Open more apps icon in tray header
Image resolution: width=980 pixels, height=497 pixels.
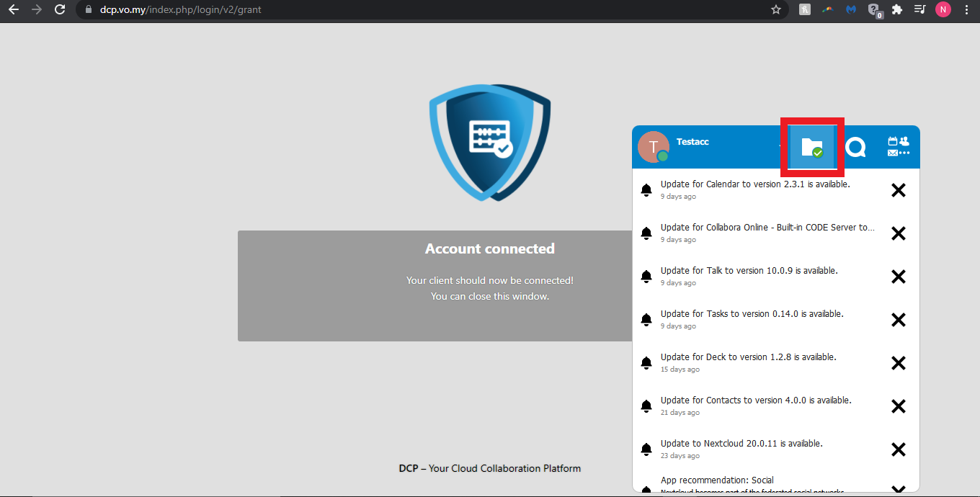(898, 147)
